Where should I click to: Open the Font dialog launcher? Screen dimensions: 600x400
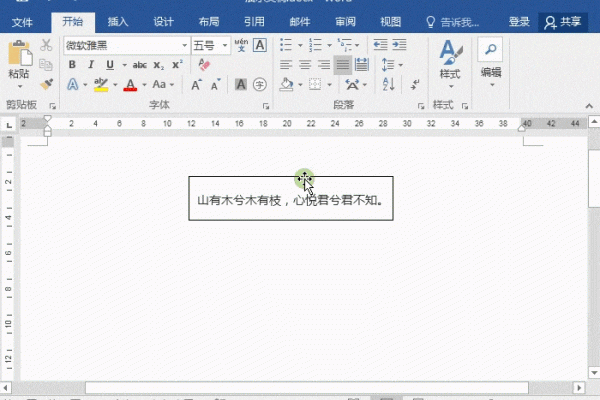[266, 106]
